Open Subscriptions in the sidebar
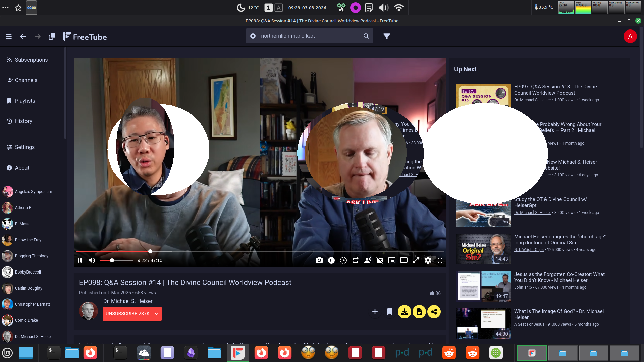The width and height of the screenshot is (644, 362). 31,60
